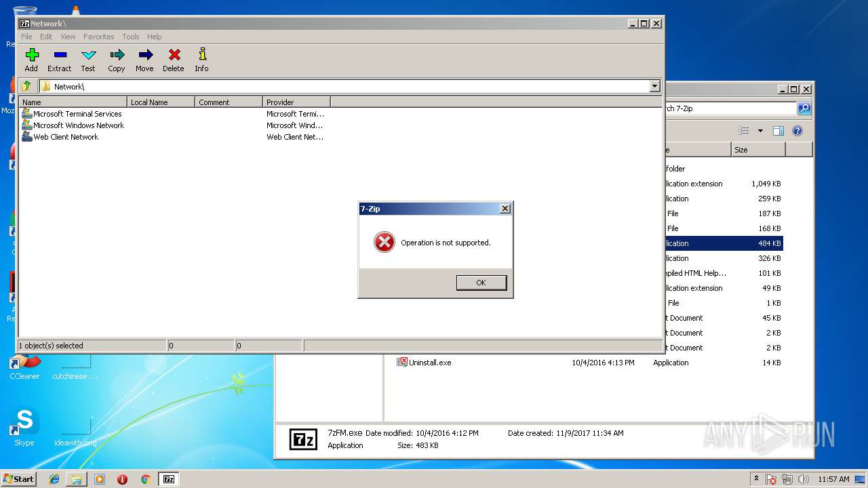Expand the Network\ address path dropdown
Image resolution: width=868 pixels, height=488 pixels.
coord(654,86)
